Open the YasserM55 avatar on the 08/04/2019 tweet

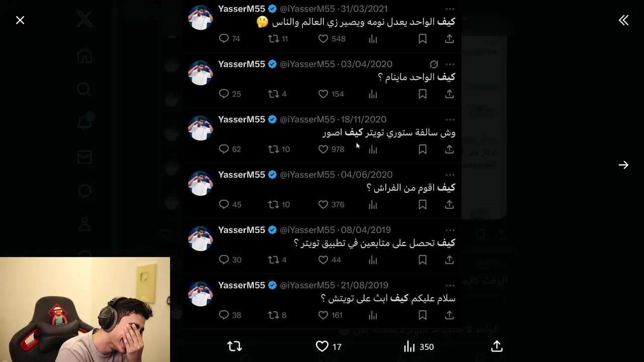coord(200,238)
